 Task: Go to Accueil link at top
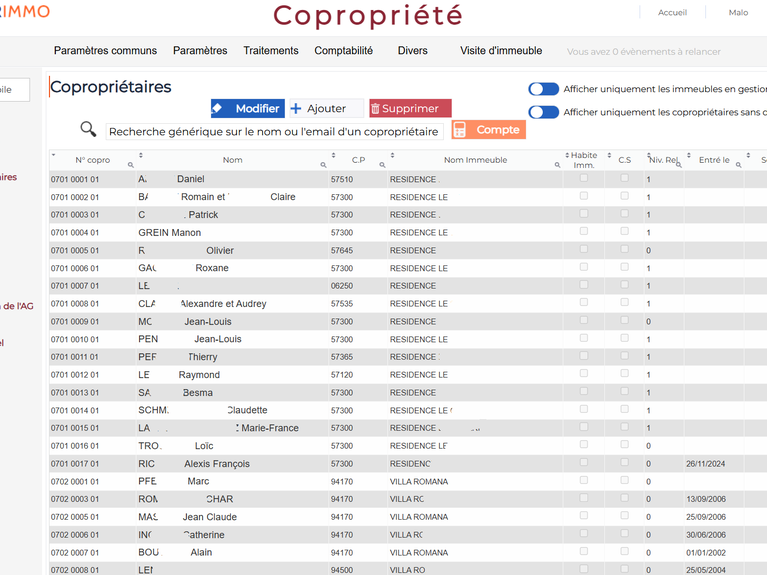(x=672, y=13)
